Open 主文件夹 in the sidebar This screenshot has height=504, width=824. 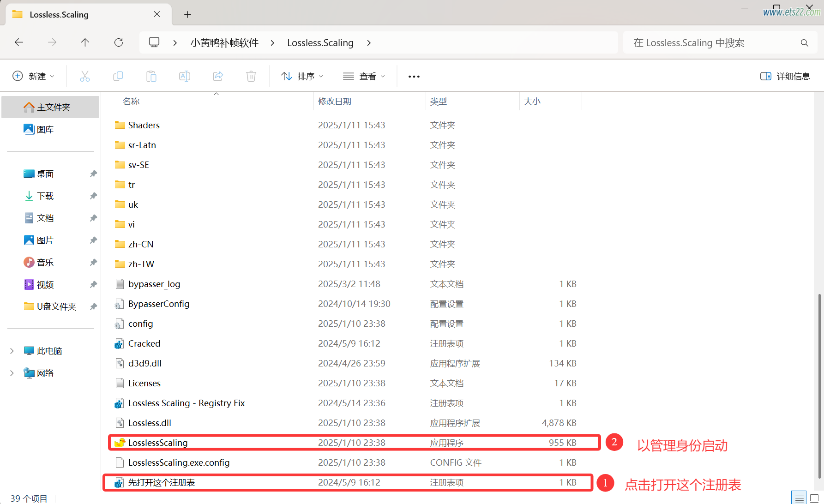click(x=50, y=107)
